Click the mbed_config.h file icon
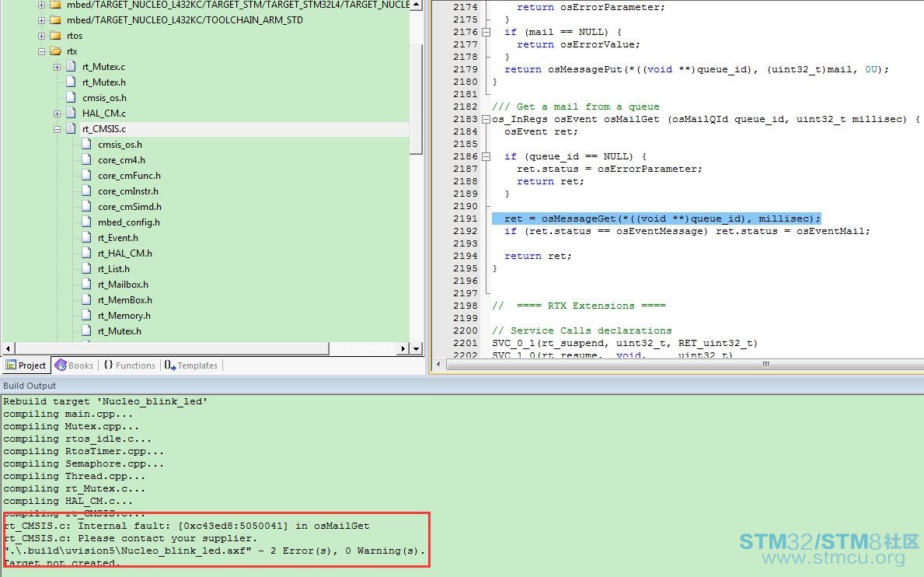The height and width of the screenshot is (577, 924). [x=86, y=222]
